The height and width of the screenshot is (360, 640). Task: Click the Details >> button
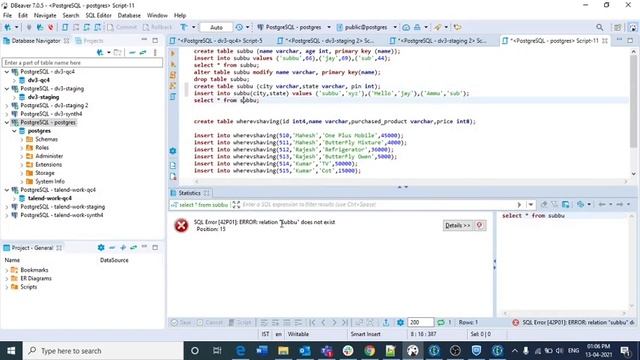coord(458,225)
